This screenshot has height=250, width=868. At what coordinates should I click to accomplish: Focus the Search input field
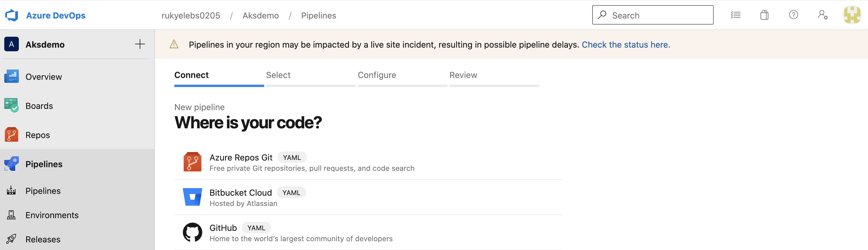653,15
